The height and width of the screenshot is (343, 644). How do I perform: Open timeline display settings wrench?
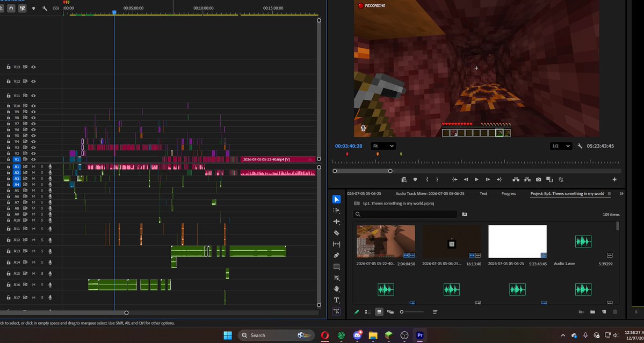coord(45,8)
